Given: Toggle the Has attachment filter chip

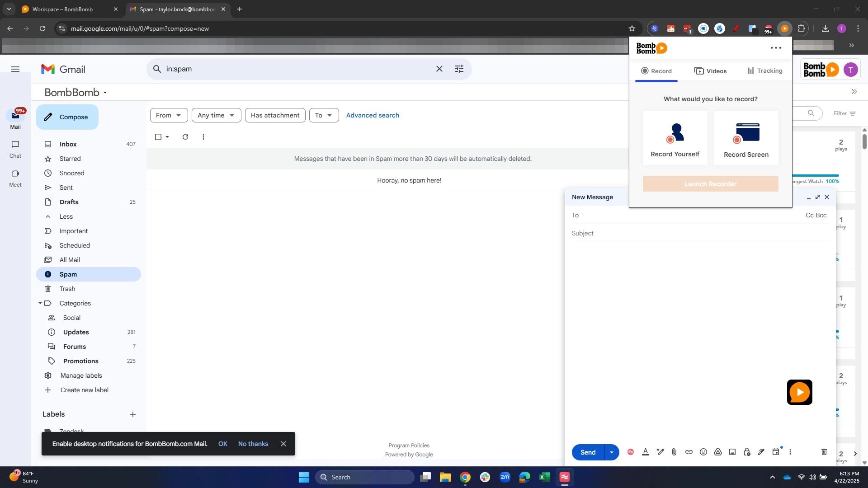Looking at the screenshot, I should (x=275, y=115).
